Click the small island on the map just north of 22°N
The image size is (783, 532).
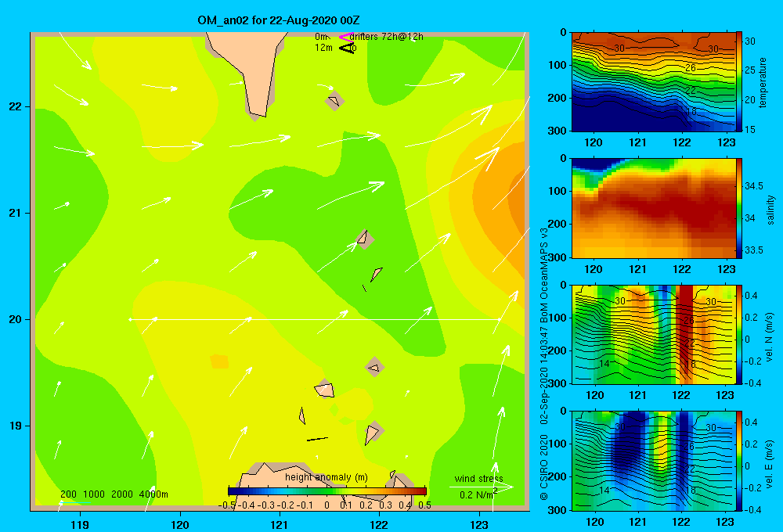click(x=334, y=101)
